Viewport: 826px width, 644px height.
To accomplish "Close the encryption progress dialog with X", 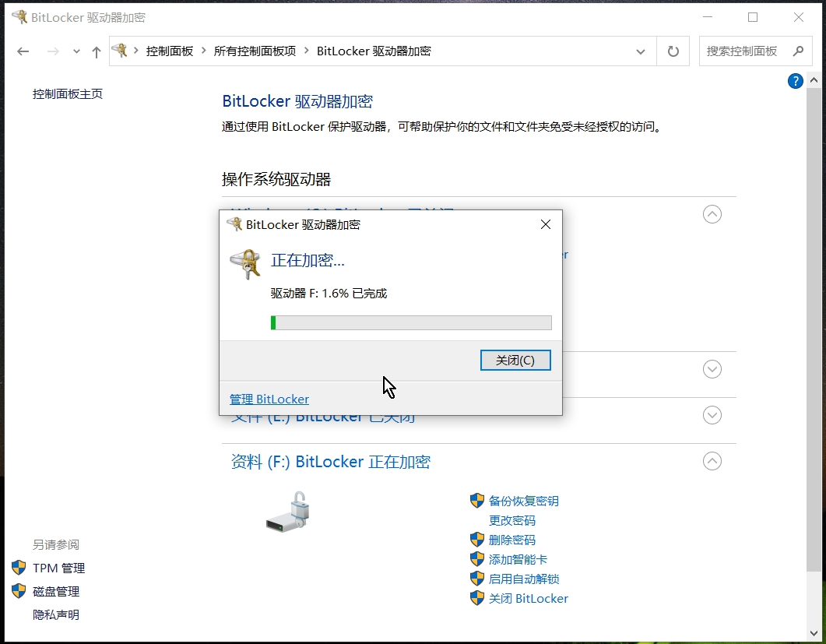I will click(545, 224).
